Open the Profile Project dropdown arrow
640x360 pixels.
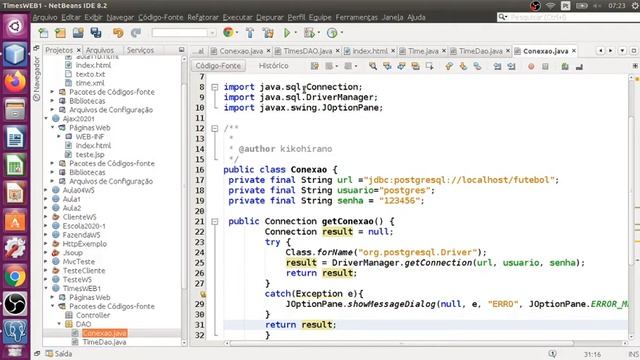coord(342,33)
